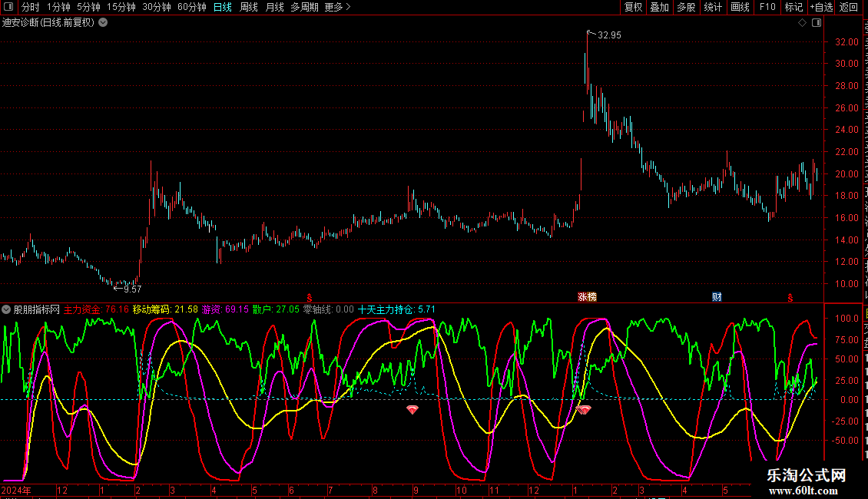The width and height of the screenshot is (868, 499).
Task: Click the red diamond signal near September
Action: point(412,410)
